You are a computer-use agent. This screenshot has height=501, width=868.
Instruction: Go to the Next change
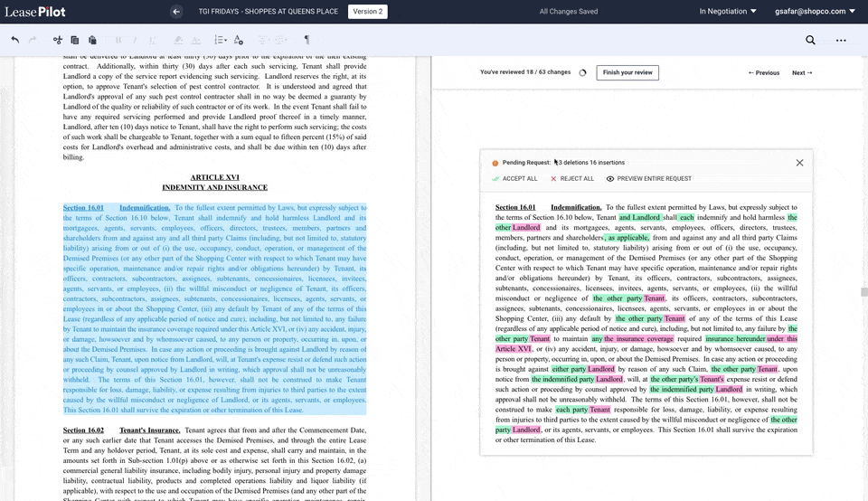pyautogui.click(x=802, y=73)
